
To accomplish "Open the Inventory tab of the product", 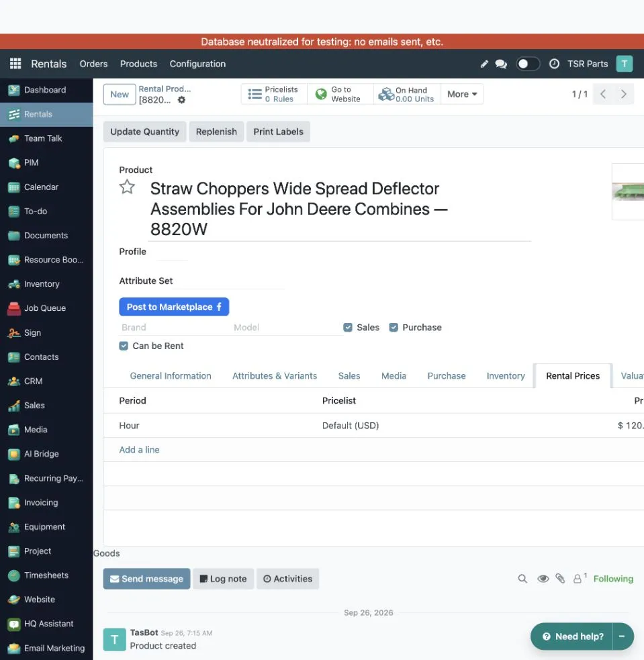I will click(x=506, y=376).
